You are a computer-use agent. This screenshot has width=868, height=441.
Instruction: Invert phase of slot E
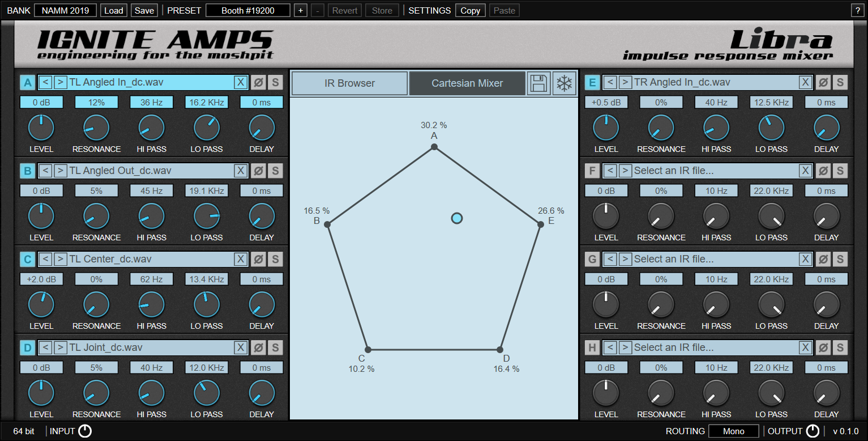click(x=823, y=82)
